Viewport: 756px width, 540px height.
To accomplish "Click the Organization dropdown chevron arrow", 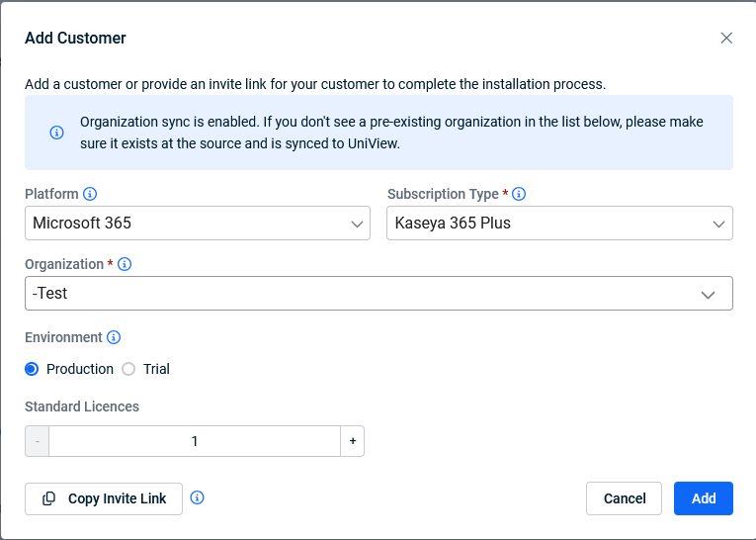I will pos(708,295).
